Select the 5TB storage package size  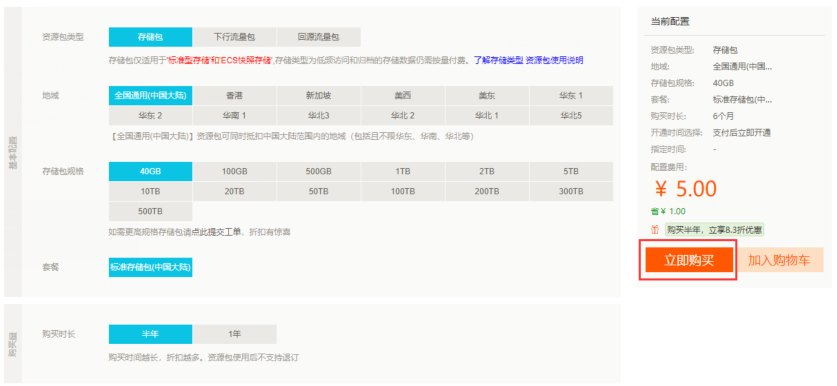click(571, 171)
